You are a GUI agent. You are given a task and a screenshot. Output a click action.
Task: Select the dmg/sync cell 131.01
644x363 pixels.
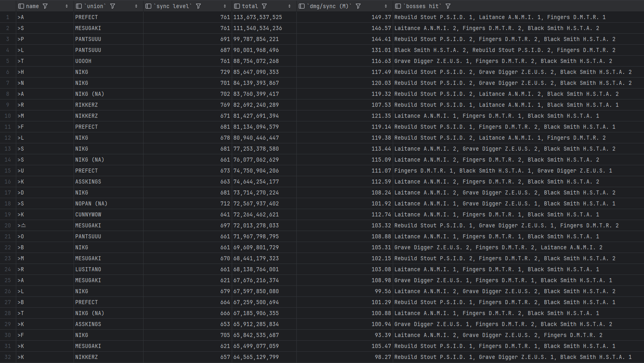(x=345, y=50)
